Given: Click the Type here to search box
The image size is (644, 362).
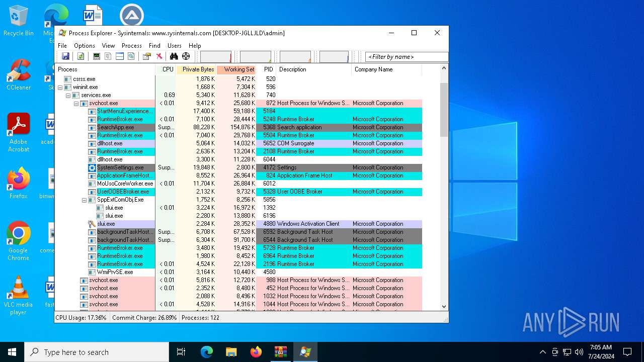Looking at the screenshot, I should click(x=97, y=352).
